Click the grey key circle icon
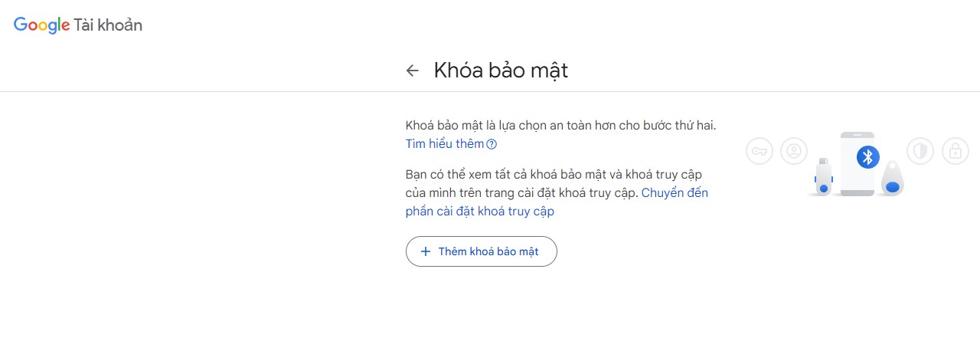This screenshot has height=338, width=980. pyautogui.click(x=759, y=151)
